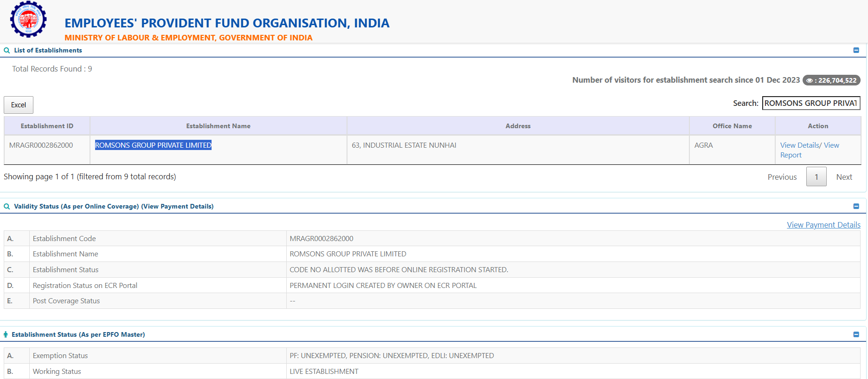Sort table by Address column header

tap(518, 126)
